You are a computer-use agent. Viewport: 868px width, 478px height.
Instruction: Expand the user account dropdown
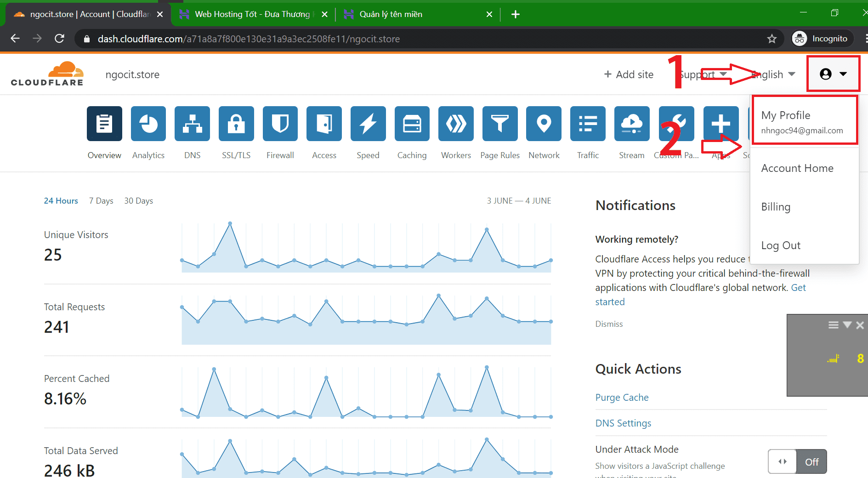tap(833, 74)
